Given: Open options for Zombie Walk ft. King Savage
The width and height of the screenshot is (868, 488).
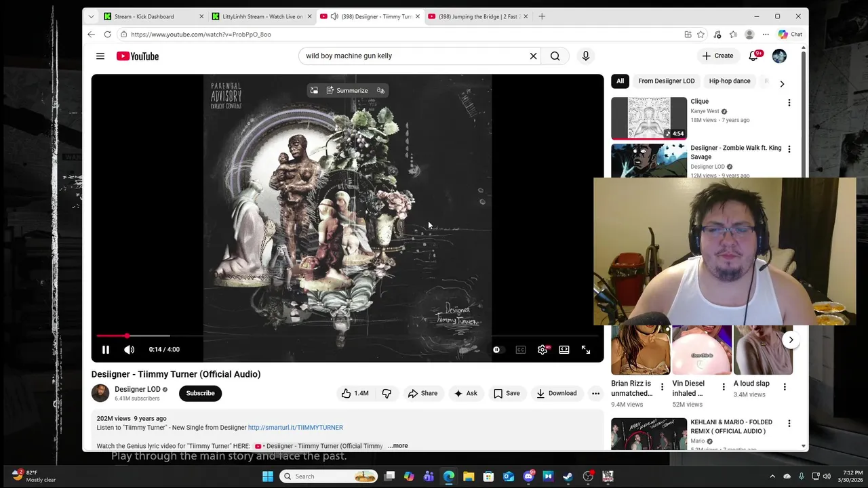Looking at the screenshot, I should point(789,149).
